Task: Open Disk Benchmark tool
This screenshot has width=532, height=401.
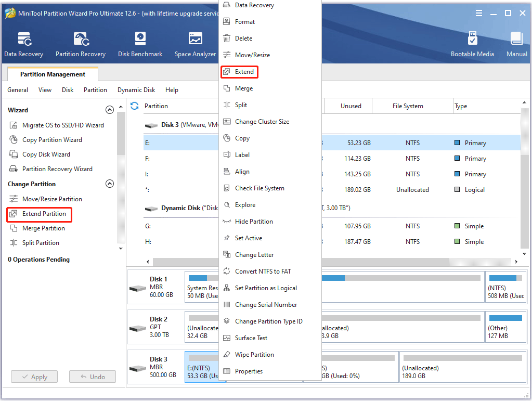Action: tap(140, 44)
